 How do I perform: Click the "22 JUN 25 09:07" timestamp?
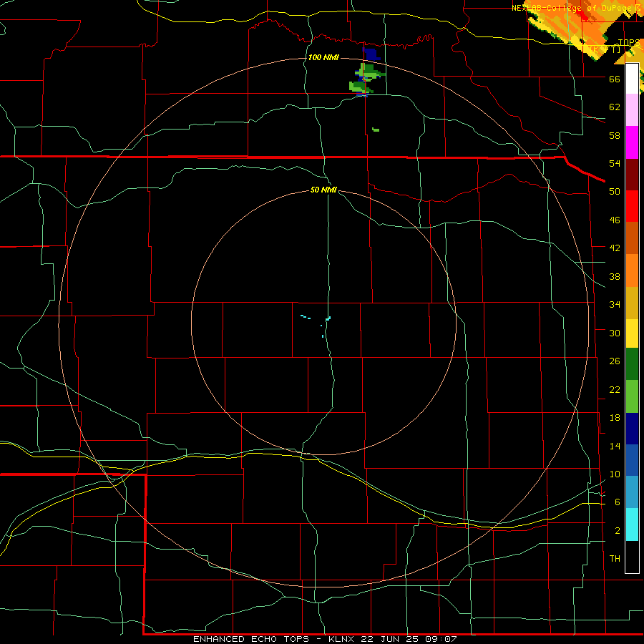click(409, 639)
